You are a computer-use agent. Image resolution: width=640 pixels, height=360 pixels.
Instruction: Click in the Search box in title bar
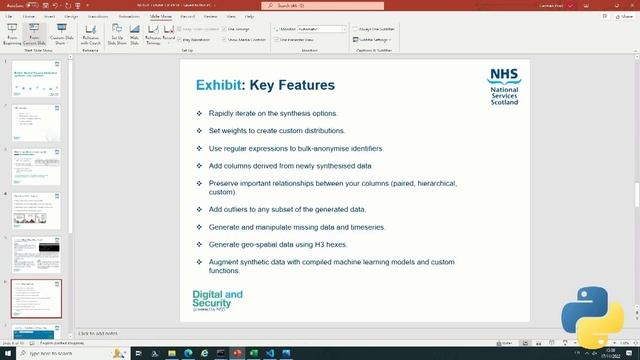pos(322,6)
